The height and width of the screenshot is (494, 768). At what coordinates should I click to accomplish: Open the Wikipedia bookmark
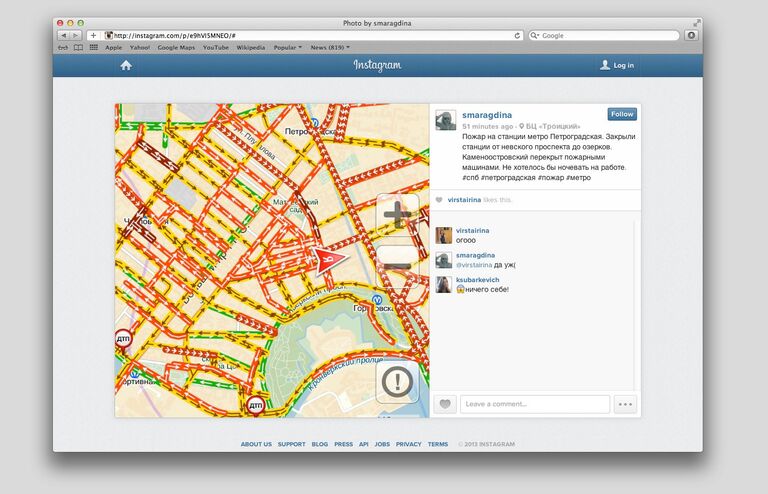point(250,47)
